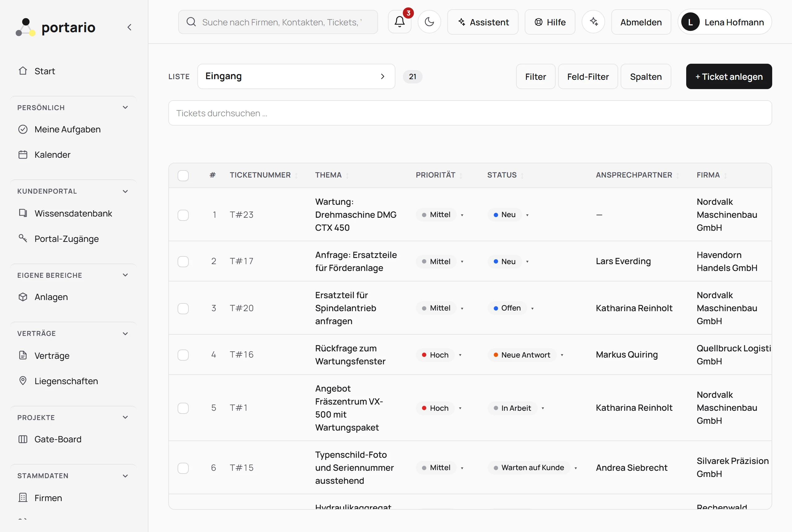Image resolution: width=792 pixels, height=532 pixels.
Task: Sort by Status column arrows
Action: 522,175
